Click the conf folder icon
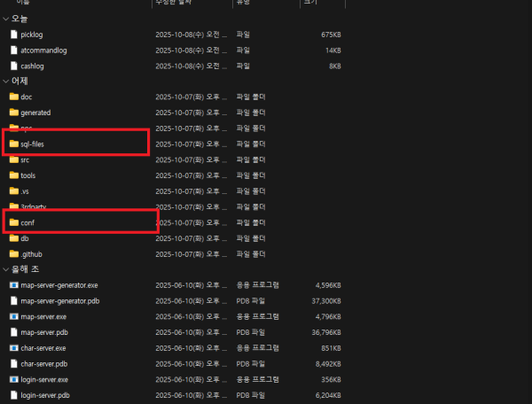This screenshot has width=532, height=404. pos(13,222)
